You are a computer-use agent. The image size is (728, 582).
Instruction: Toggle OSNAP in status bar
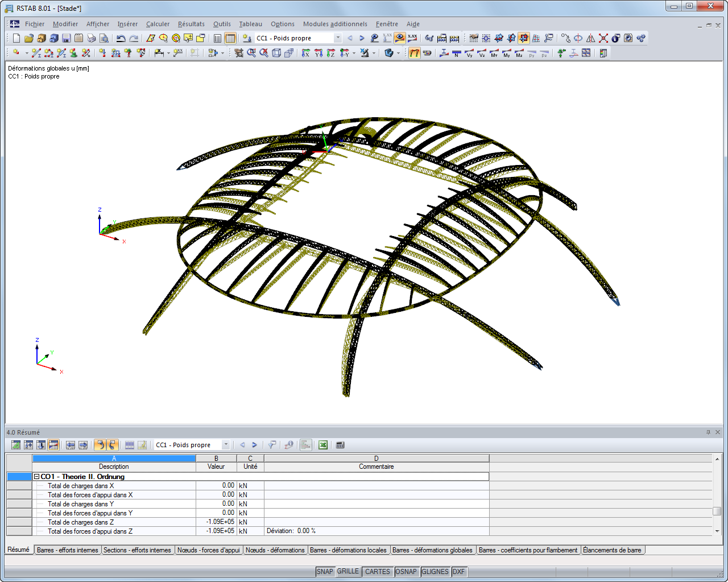click(406, 572)
